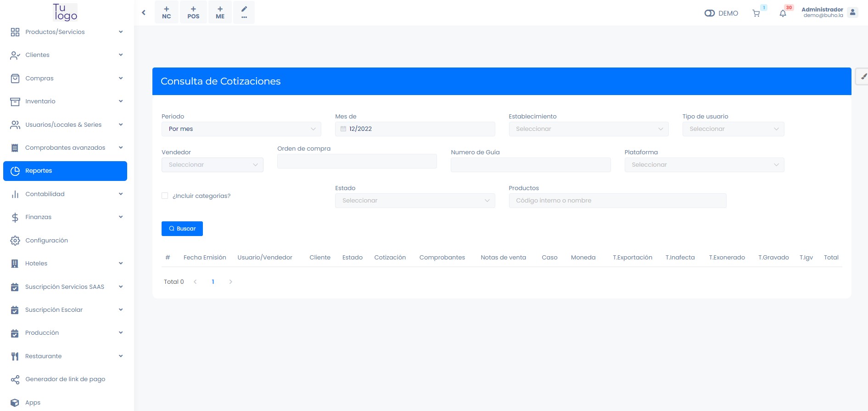Click the Configuración gear icon

pyautogui.click(x=15, y=241)
